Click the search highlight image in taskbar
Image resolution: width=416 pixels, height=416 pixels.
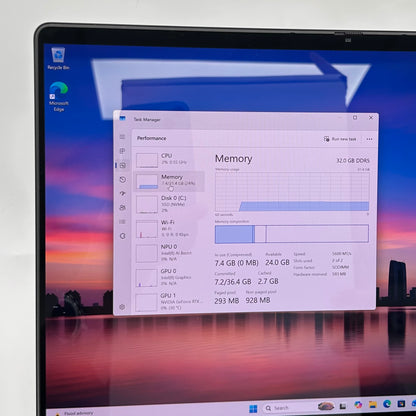pyautogui.click(x=326, y=406)
